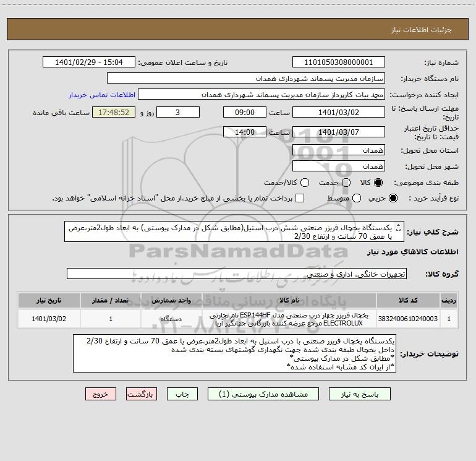476x461 pixels.
Task: Click the 'ردیف' column header
Action: (449, 300)
